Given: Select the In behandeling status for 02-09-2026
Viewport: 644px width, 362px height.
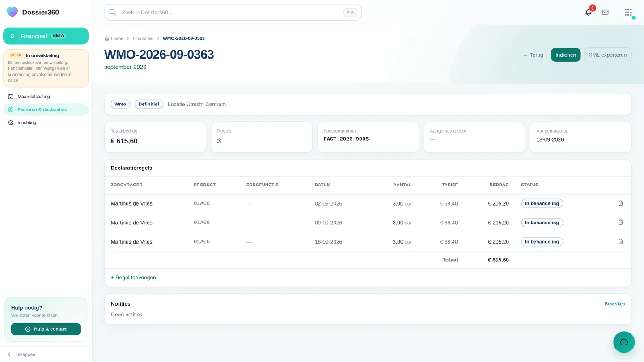Looking at the screenshot, I should [542, 203].
